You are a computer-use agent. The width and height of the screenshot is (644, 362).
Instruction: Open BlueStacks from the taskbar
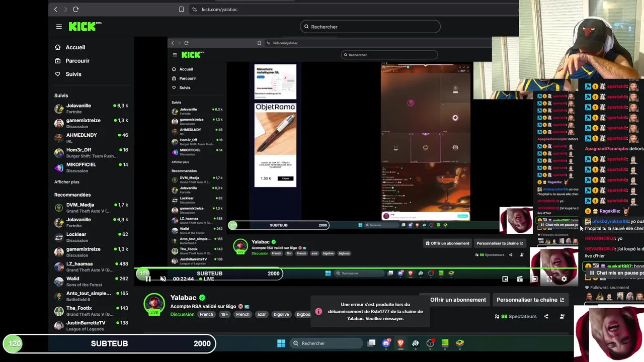[x=460, y=343]
